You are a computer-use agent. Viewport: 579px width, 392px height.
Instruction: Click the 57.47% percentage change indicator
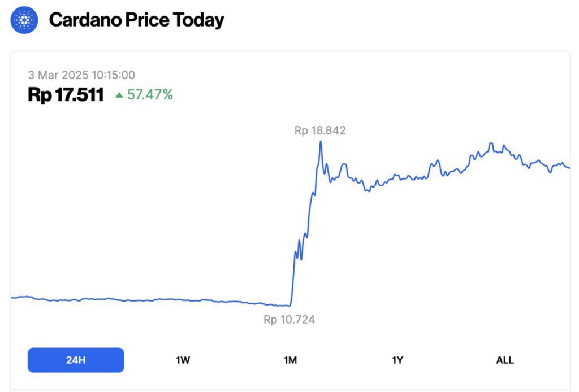pyautogui.click(x=150, y=95)
